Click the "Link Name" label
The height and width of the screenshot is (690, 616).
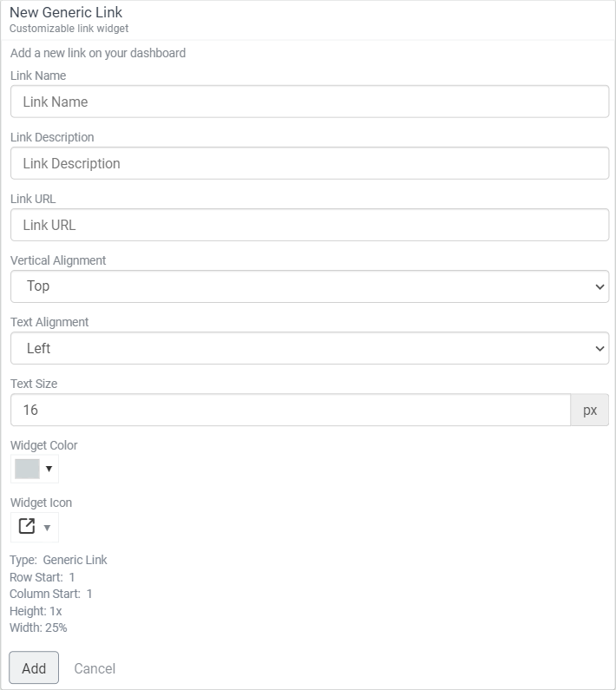coord(38,76)
